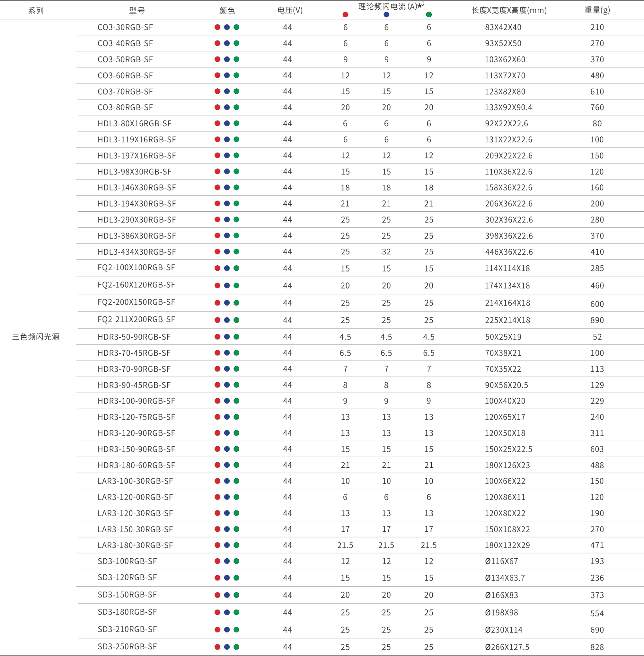
Task: Click the 重量(g) column header
Action: point(597,10)
